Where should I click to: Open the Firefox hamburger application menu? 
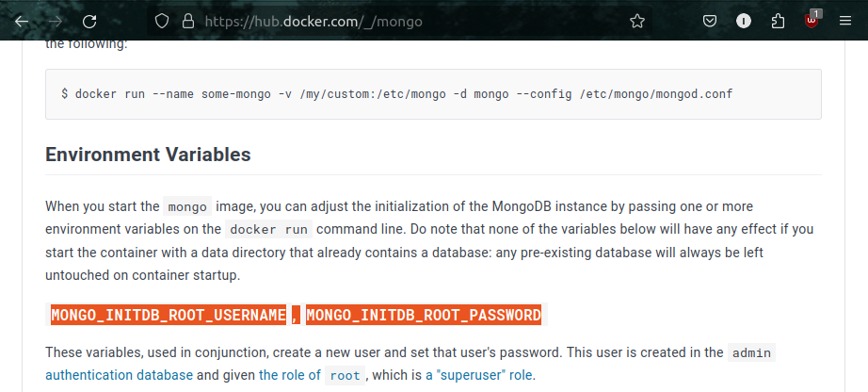point(844,22)
